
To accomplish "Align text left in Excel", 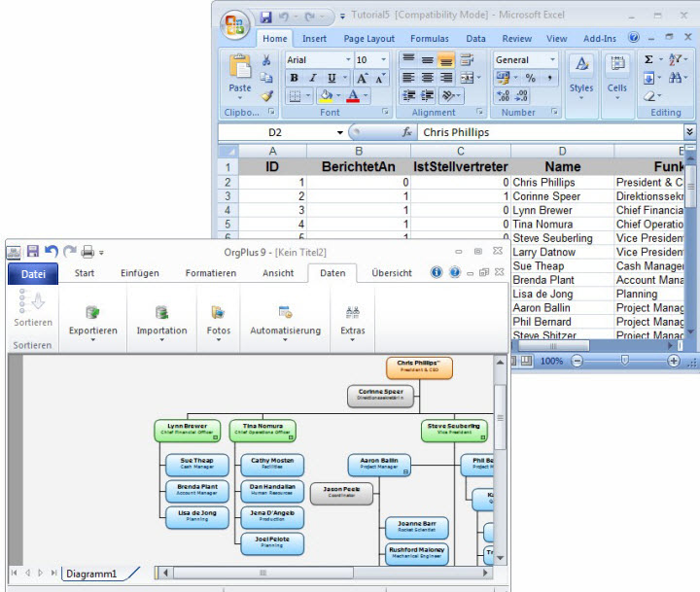I will pos(408,78).
